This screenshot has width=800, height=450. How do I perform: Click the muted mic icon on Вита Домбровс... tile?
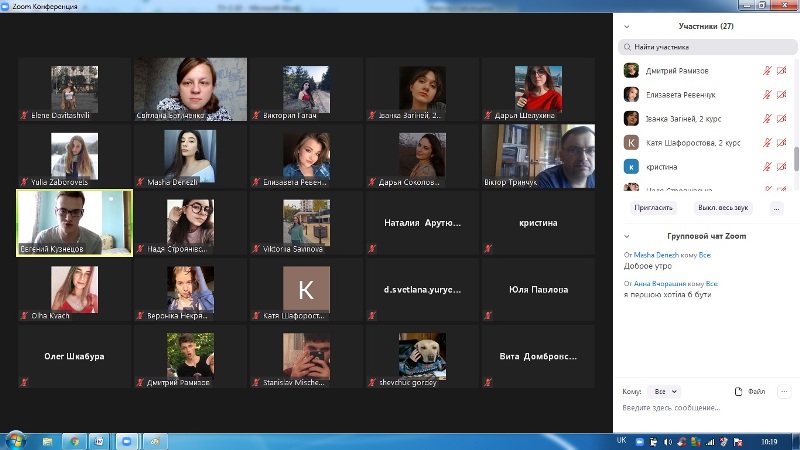[x=488, y=382]
